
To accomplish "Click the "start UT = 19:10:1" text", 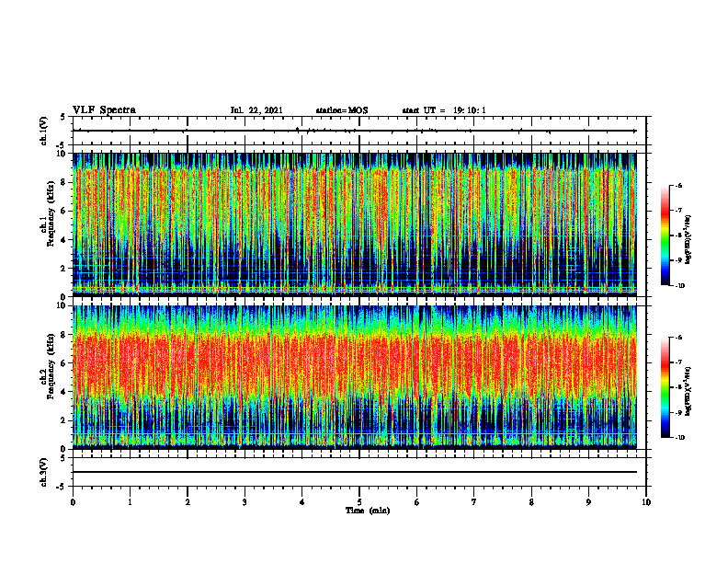I will click(x=444, y=110).
